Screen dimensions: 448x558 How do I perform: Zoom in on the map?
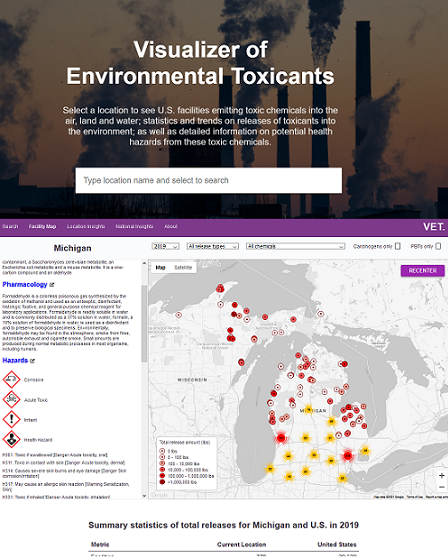click(x=441, y=476)
